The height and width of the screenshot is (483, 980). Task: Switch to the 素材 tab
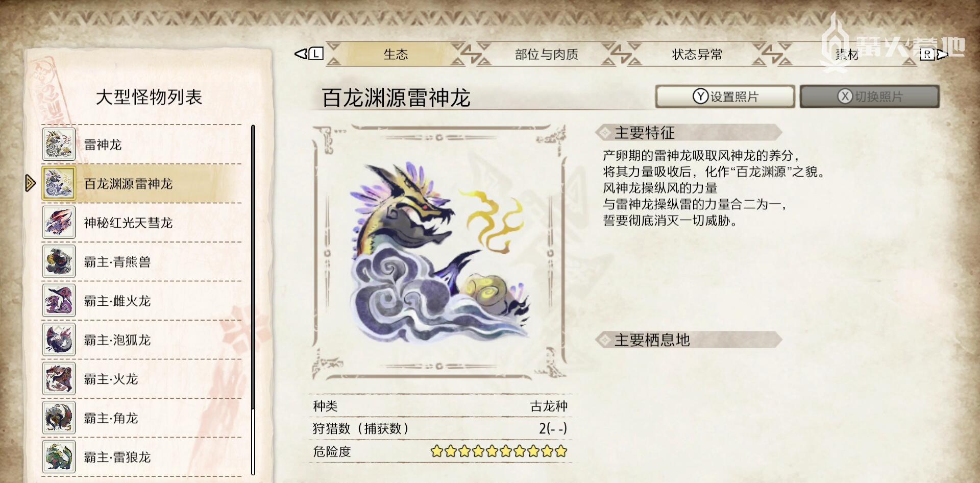click(x=847, y=54)
